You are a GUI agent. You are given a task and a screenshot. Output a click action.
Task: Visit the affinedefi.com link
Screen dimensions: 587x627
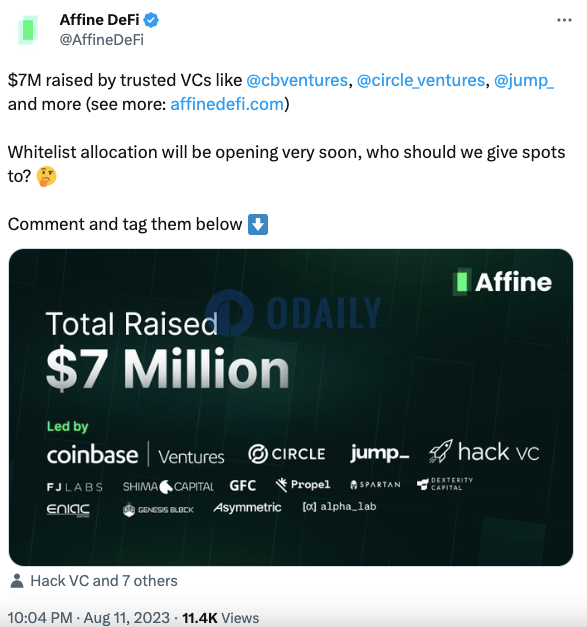click(x=227, y=104)
